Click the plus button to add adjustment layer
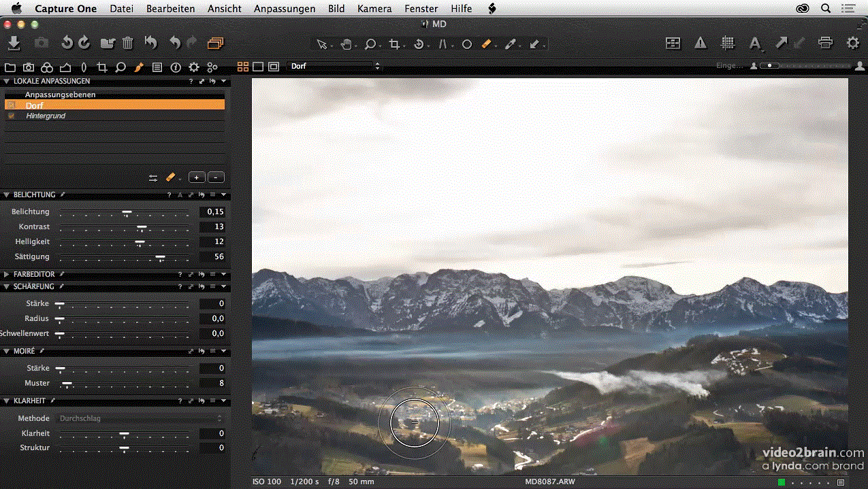 click(197, 177)
